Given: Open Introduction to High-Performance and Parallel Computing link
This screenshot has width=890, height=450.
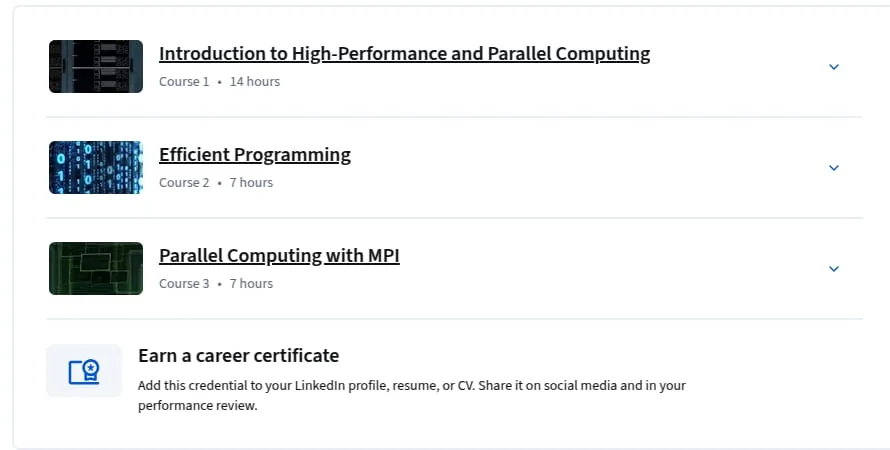Looking at the screenshot, I should [404, 53].
